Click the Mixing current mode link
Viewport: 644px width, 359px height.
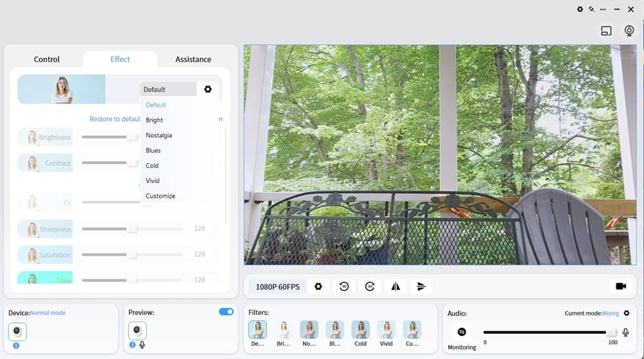(x=611, y=313)
